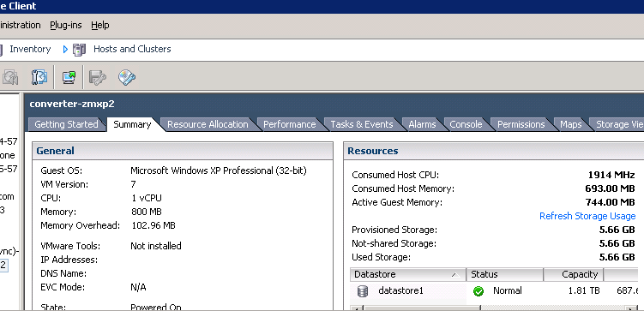Sort by the Datastore column header

tap(408, 274)
